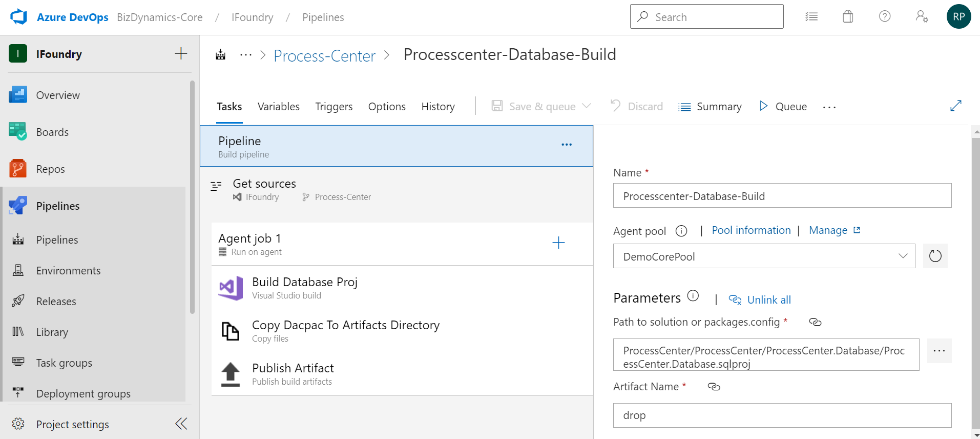Focus the pipeline Name input field
This screenshot has width=980, height=439.
(x=782, y=195)
